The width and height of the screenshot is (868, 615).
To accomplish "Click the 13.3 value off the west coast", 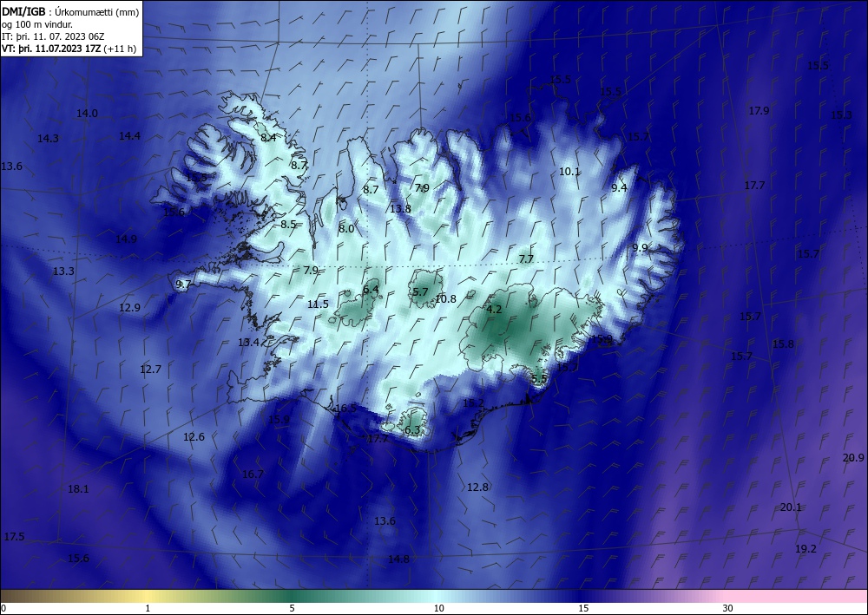I will coord(63,271).
